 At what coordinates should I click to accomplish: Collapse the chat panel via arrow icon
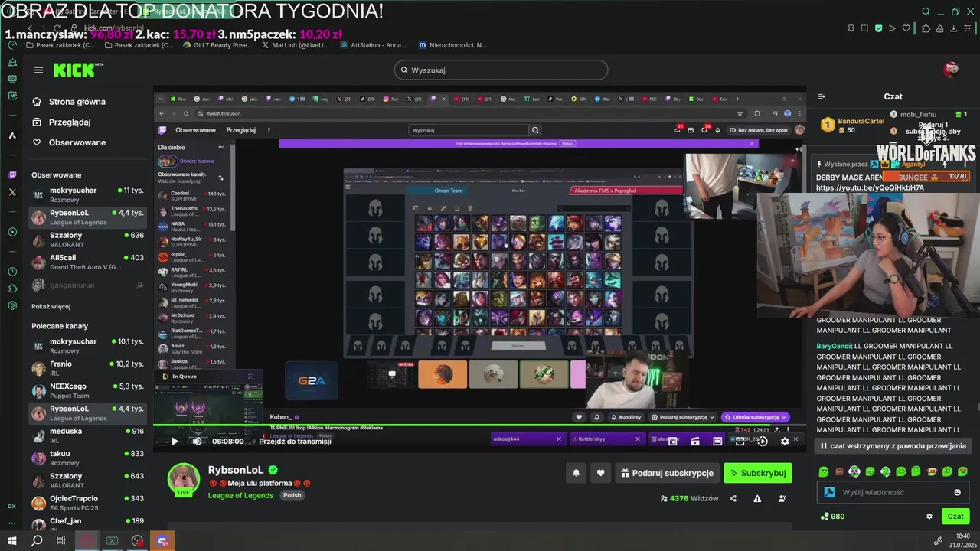click(822, 96)
